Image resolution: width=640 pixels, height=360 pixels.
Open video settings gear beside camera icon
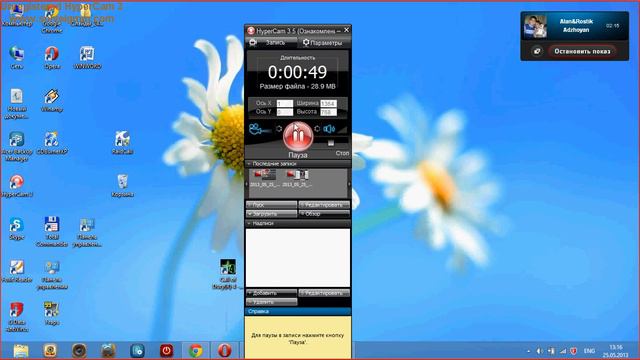[279, 129]
